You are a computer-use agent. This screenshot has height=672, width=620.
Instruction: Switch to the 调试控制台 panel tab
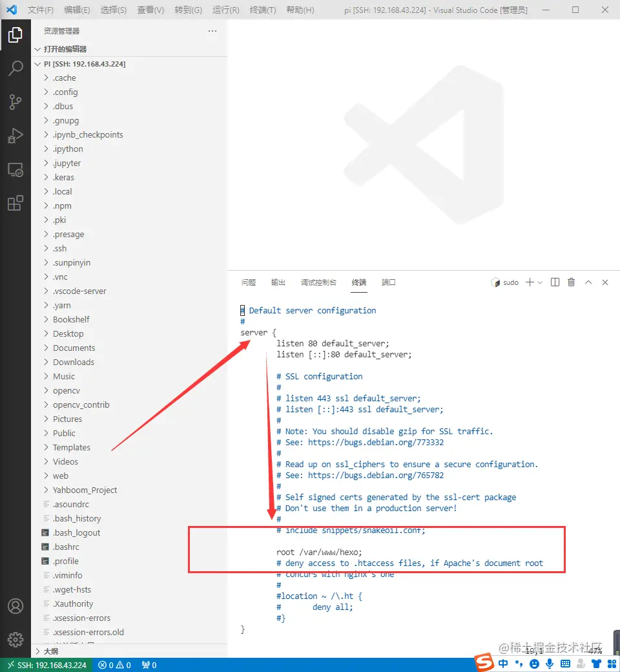(318, 282)
